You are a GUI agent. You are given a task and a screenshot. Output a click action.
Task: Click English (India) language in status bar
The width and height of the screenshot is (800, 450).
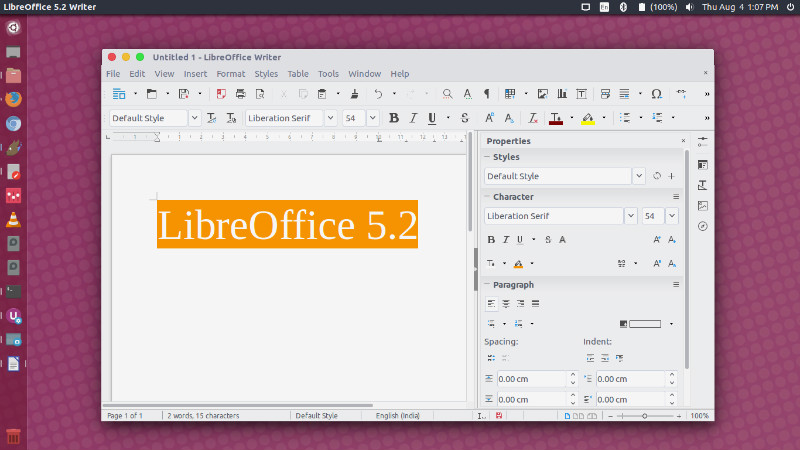pos(397,415)
